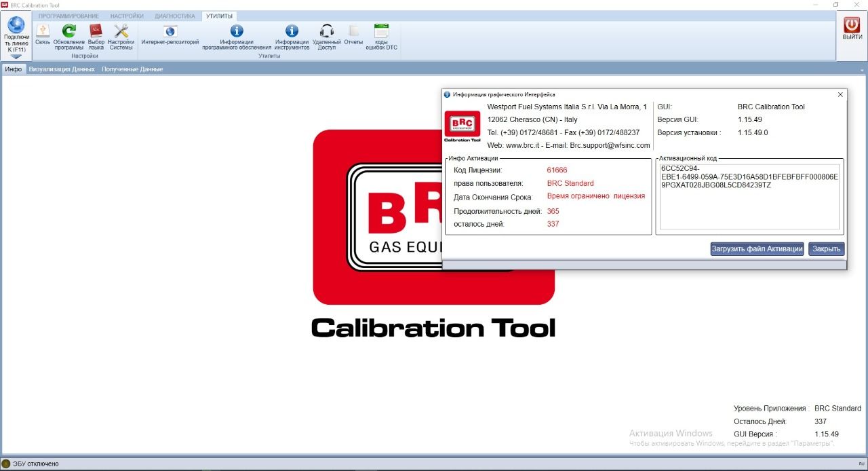Screen dimensions: 868x471
Task: Click the tab strip dropdown arrow at right
Action: coord(863,70)
